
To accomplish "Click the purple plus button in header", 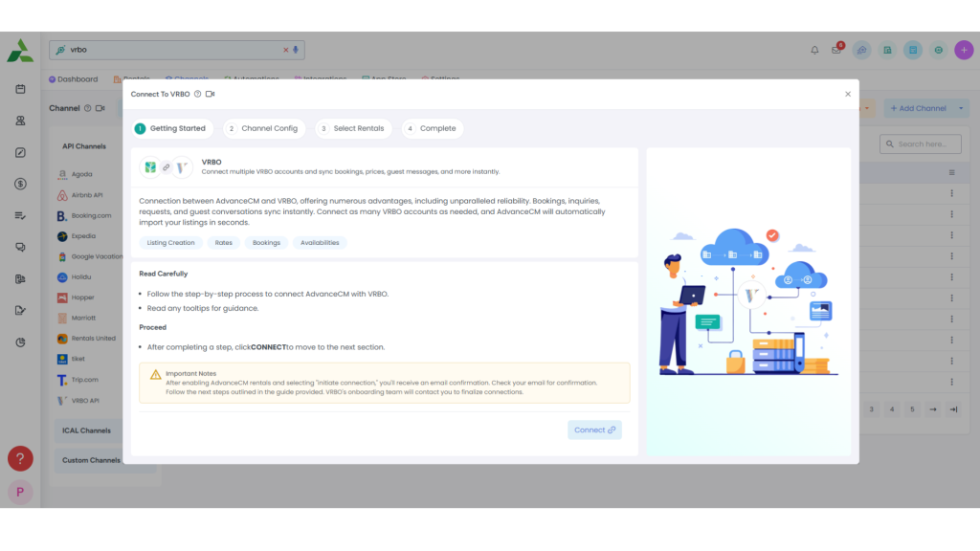I will click(x=964, y=50).
